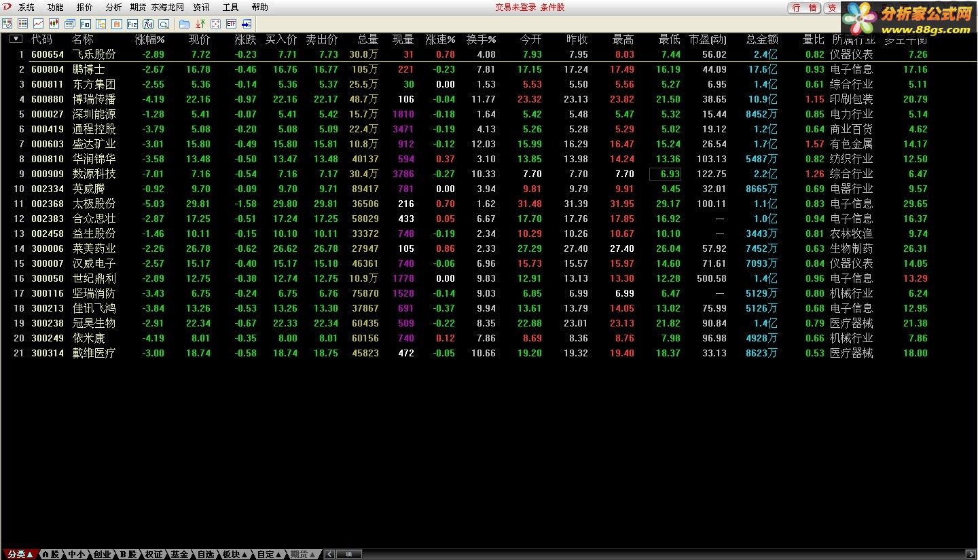Switch to the 自选 tab
978x560 pixels.
(206, 555)
